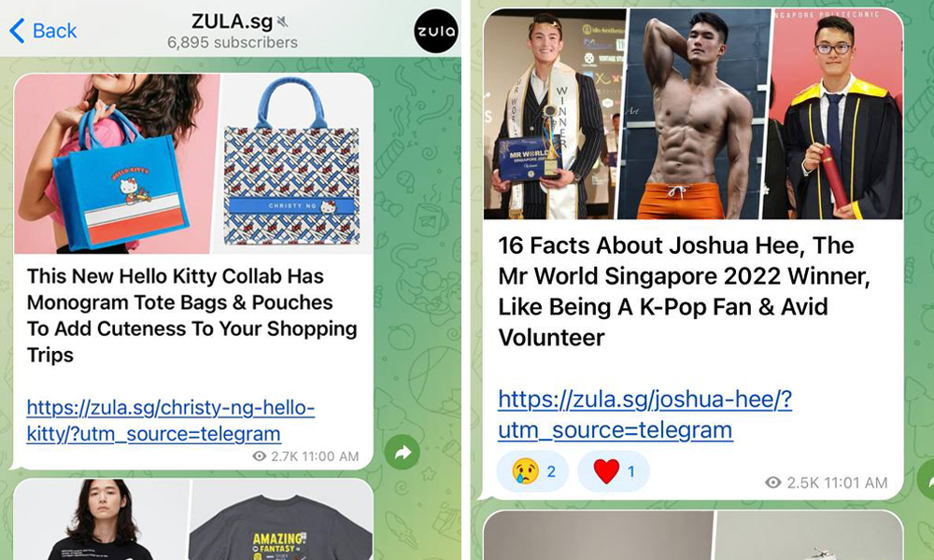Screen dimensions: 934x560
Task: Open the ZULA.sg channel title
Action: coord(233,22)
